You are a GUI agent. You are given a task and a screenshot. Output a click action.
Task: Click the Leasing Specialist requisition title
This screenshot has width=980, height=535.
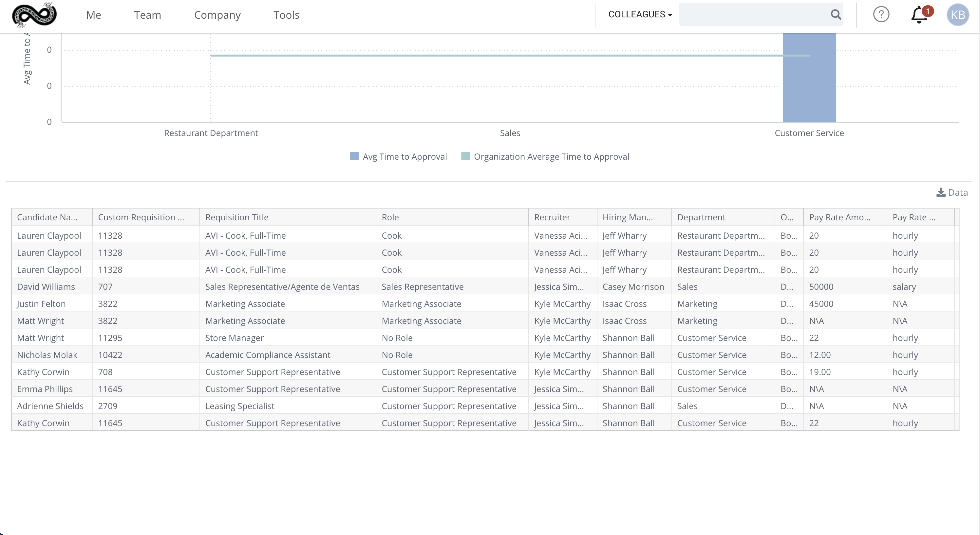click(240, 406)
